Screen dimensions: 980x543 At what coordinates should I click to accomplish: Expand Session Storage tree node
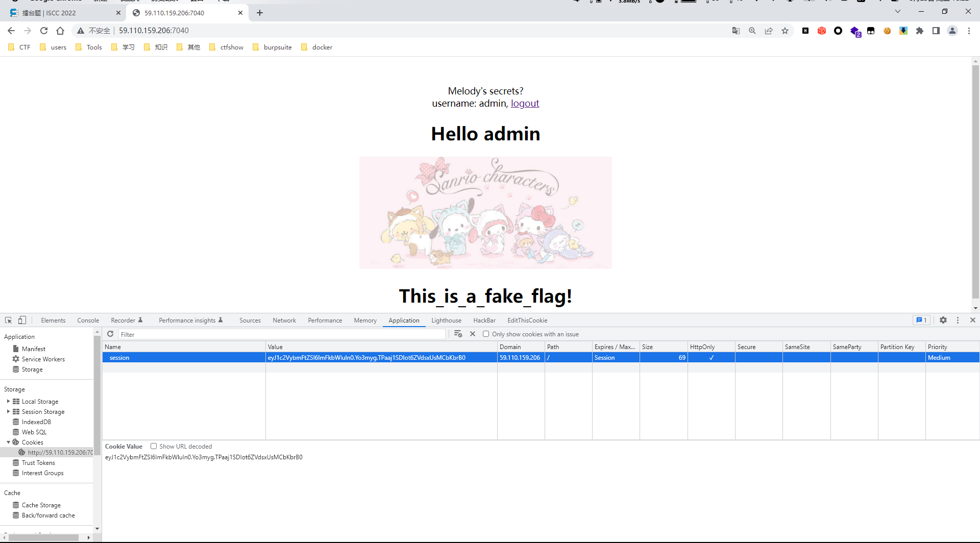pos(8,412)
